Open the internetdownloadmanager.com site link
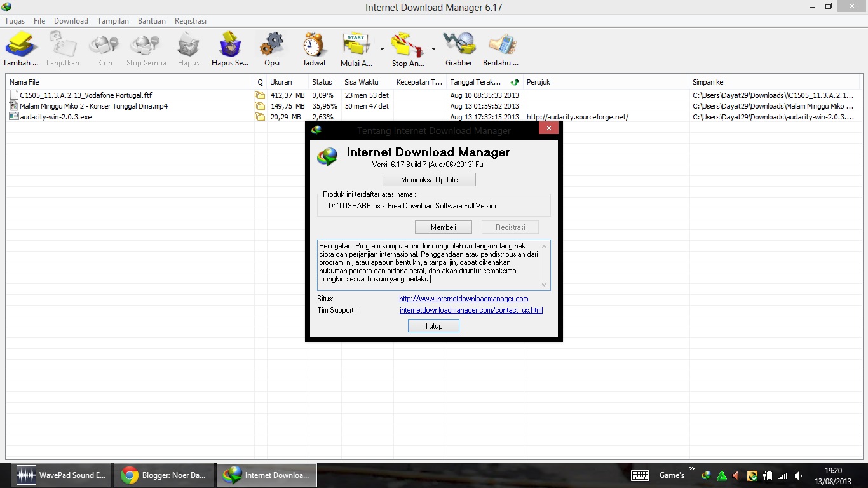Screen dimensions: 868x488 point(464,299)
